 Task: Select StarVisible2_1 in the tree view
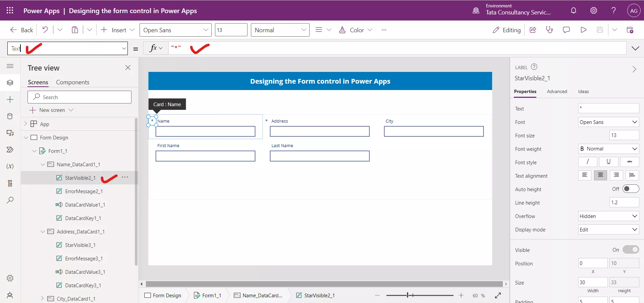80,178
